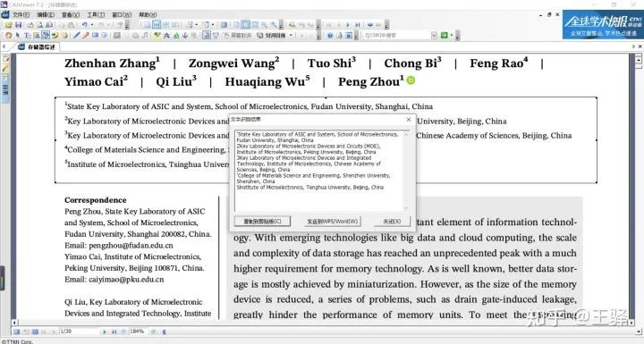The width and height of the screenshot is (644, 344).
Task: Close the 文字识别结果 dialog with X
Action: tap(408, 120)
